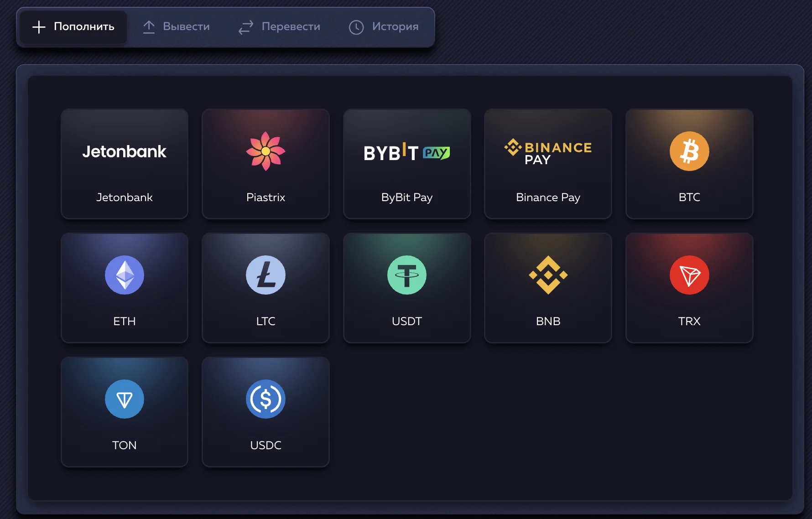
Task: Pick the Litecoin LTC icon
Action: point(265,275)
